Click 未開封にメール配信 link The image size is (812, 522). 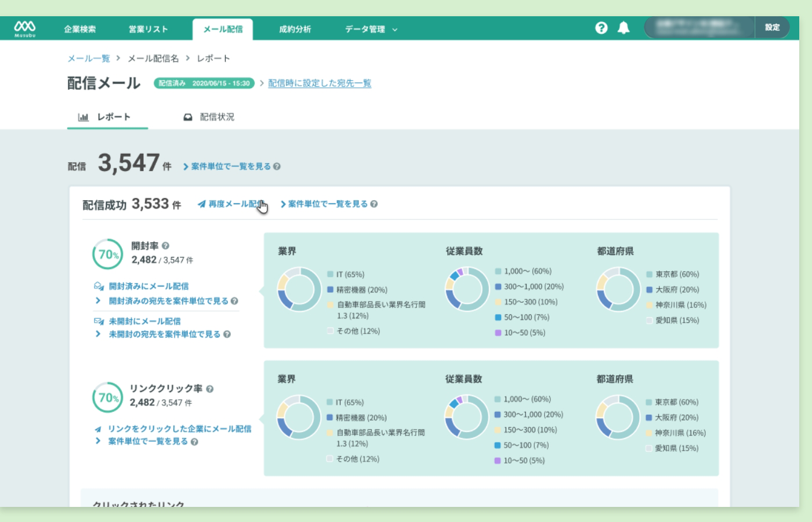click(x=144, y=321)
